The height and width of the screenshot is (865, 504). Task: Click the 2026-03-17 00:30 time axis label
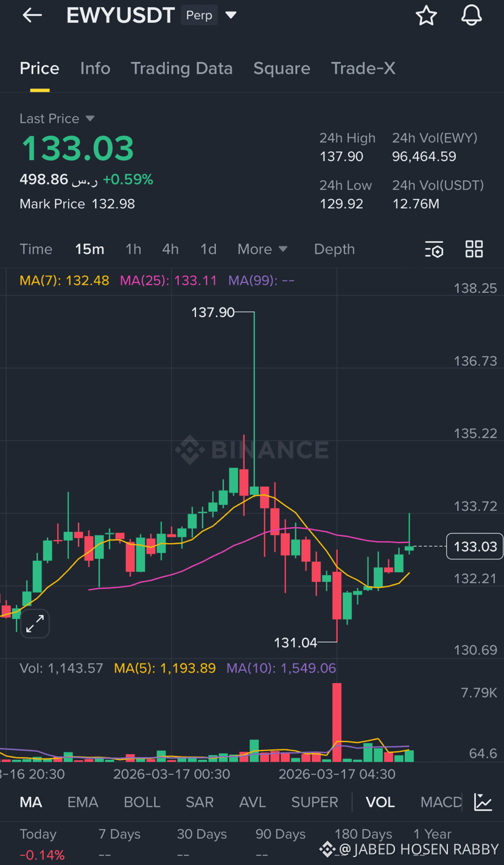[x=172, y=774]
